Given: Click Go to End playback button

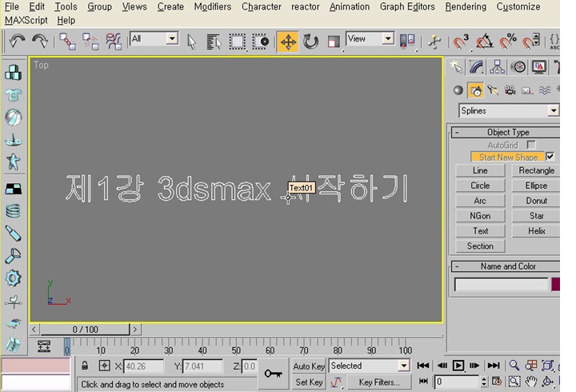Looking at the screenshot, I should pos(493,366).
